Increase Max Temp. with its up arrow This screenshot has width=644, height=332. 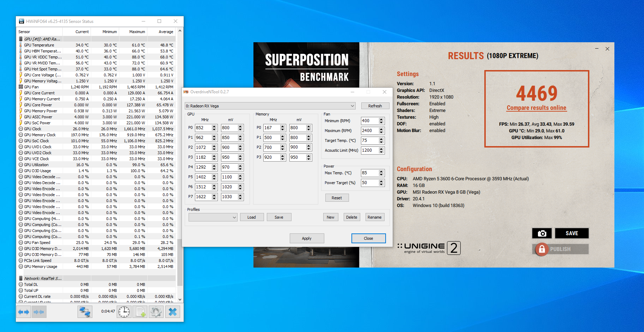[381, 171]
